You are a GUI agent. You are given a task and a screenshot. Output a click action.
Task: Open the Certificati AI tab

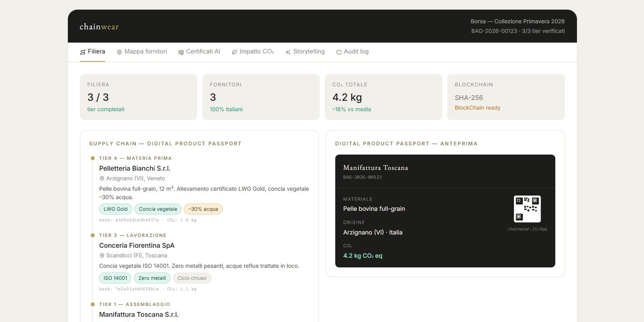pos(199,52)
